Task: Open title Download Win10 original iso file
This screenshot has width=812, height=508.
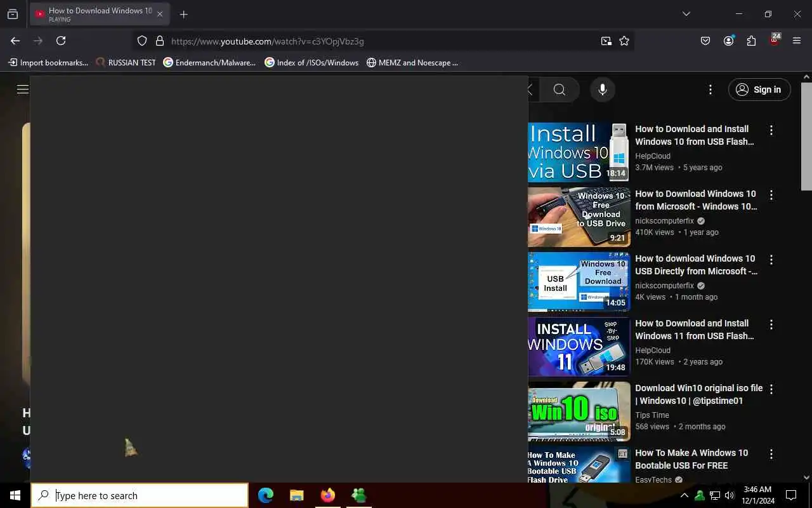Action: click(x=699, y=394)
